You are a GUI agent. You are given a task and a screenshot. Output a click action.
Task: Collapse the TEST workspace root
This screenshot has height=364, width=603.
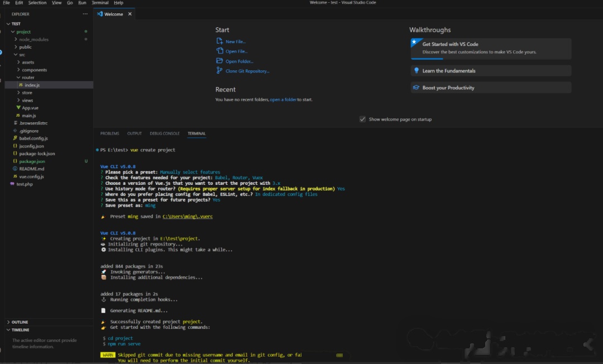pos(8,24)
